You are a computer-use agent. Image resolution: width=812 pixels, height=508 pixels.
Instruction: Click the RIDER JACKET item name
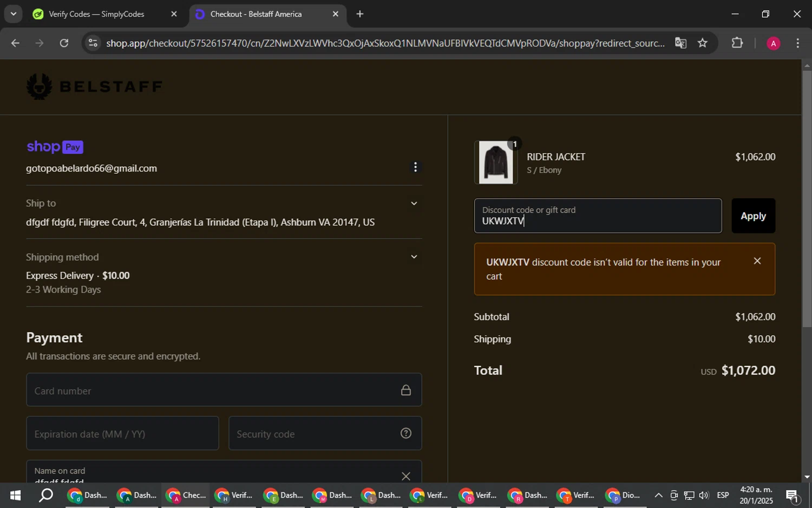click(556, 157)
